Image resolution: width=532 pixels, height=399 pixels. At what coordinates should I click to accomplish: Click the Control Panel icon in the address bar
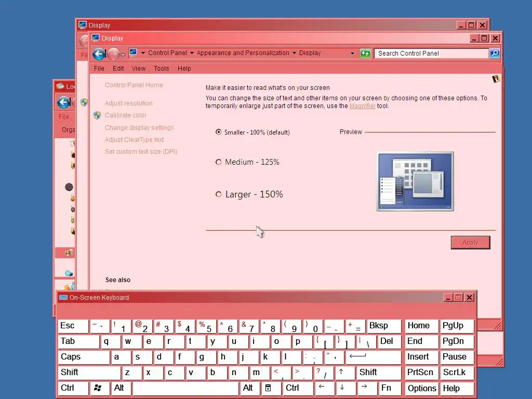pos(133,53)
